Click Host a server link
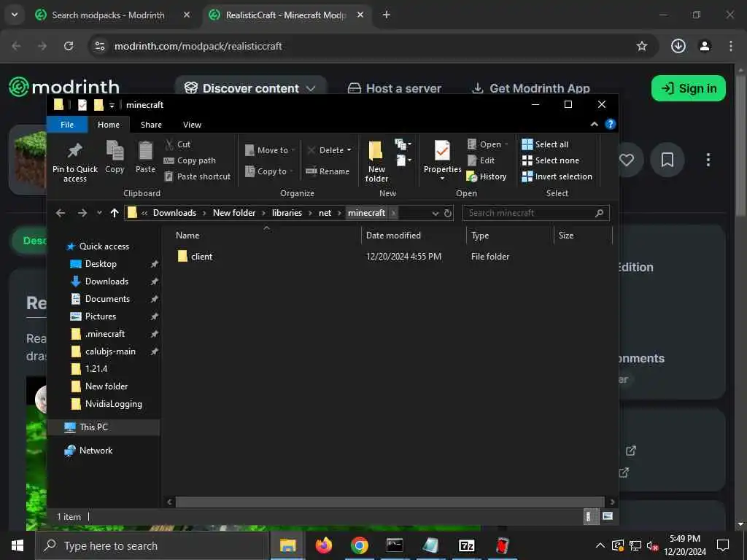Screen dimensions: 747x560 click(395, 88)
